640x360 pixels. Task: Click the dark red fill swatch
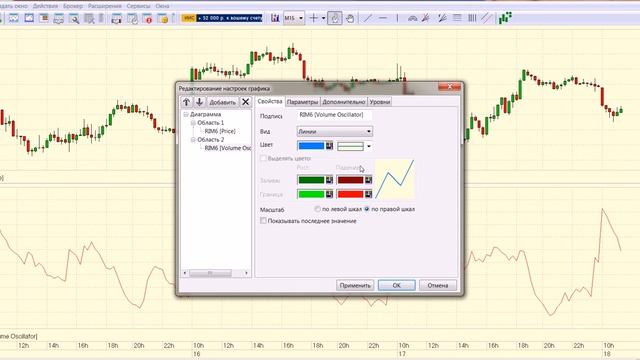[350, 180]
